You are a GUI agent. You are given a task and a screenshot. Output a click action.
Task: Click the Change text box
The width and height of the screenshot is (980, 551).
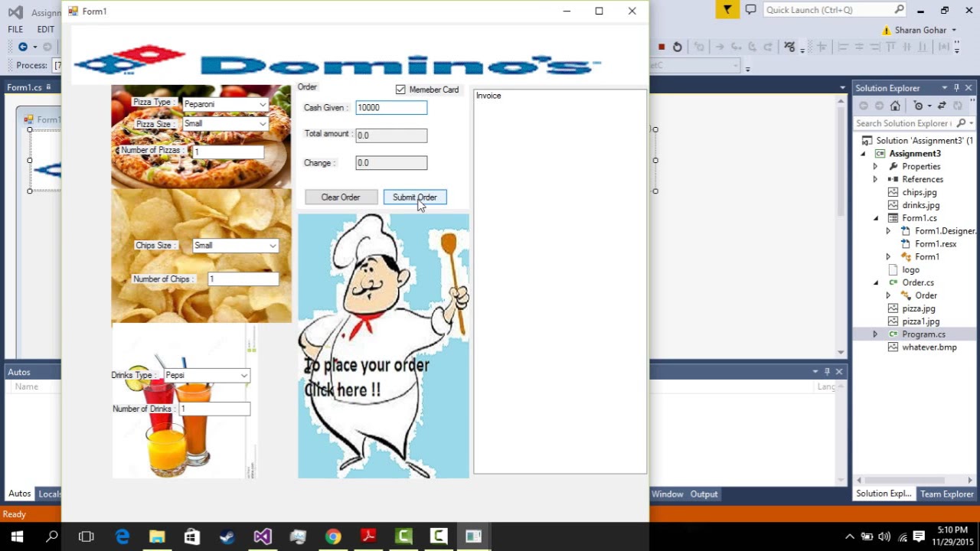pos(390,163)
